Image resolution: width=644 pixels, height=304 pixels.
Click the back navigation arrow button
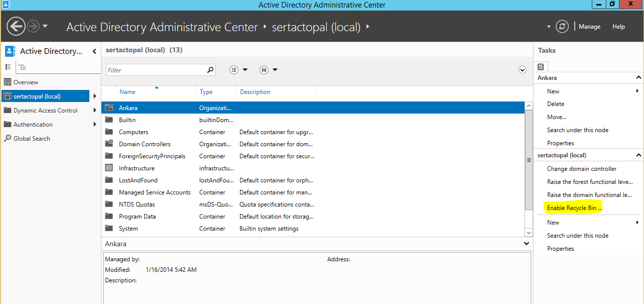click(x=16, y=27)
